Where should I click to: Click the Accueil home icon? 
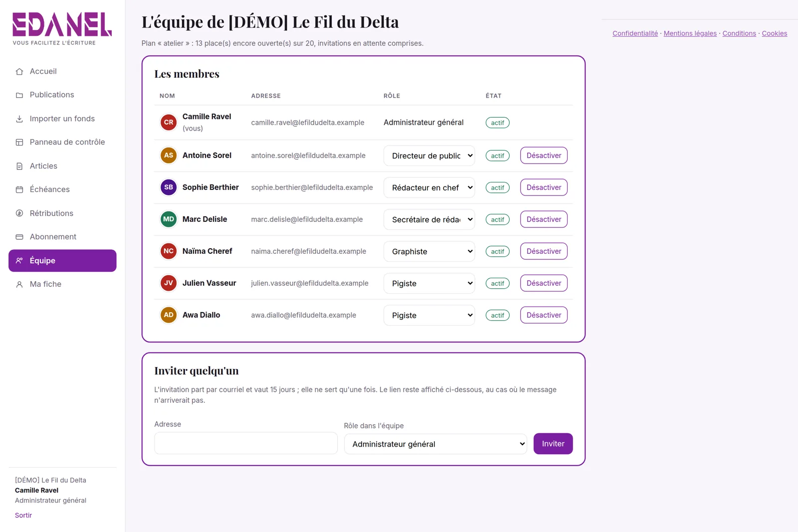click(x=19, y=71)
